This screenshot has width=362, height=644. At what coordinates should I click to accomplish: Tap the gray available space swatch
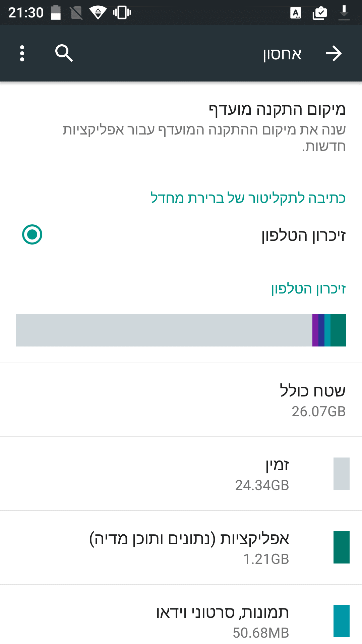click(x=341, y=474)
